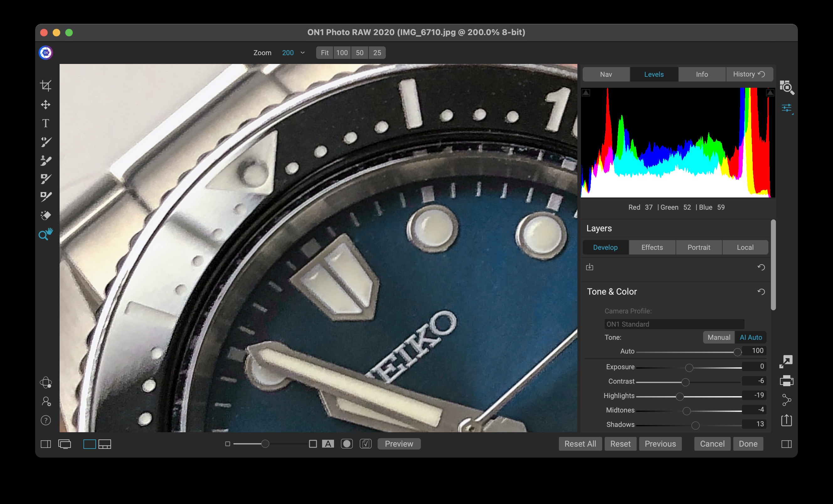Switch to the History tab
Screen dimensions: 833x504
coord(749,74)
